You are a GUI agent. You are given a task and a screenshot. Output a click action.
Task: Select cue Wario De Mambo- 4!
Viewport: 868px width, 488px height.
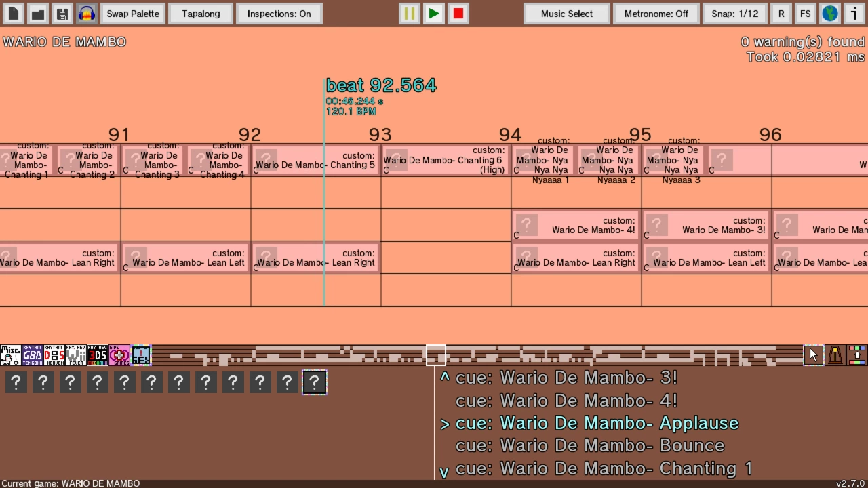pyautogui.click(x=566, y=401)
